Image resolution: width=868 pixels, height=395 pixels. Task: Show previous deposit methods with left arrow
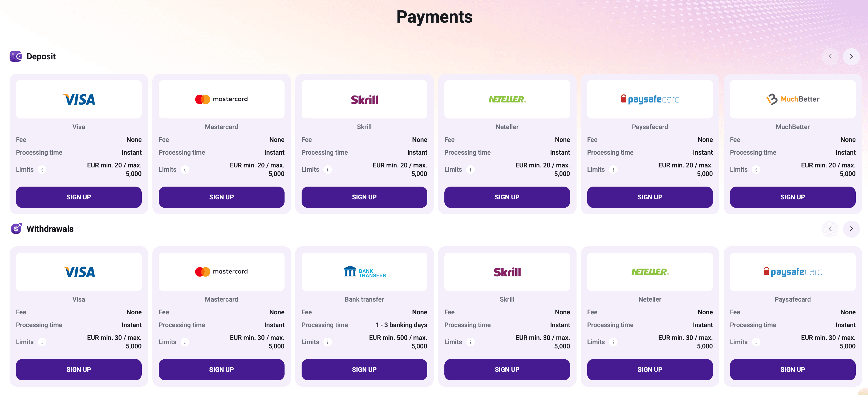click(830, 56)
